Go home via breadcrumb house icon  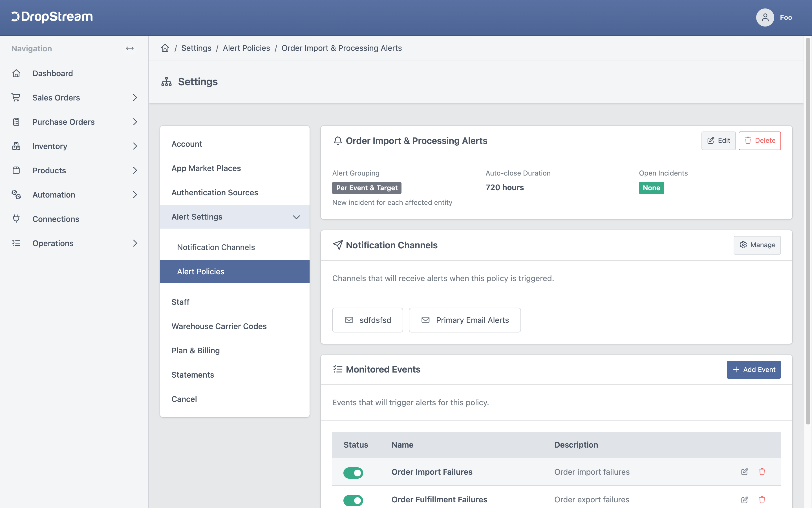point(165,48)
